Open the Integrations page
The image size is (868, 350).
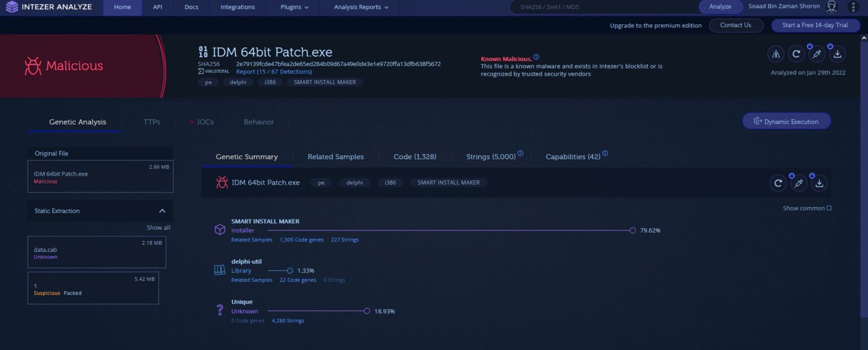[x=237, y=7]
